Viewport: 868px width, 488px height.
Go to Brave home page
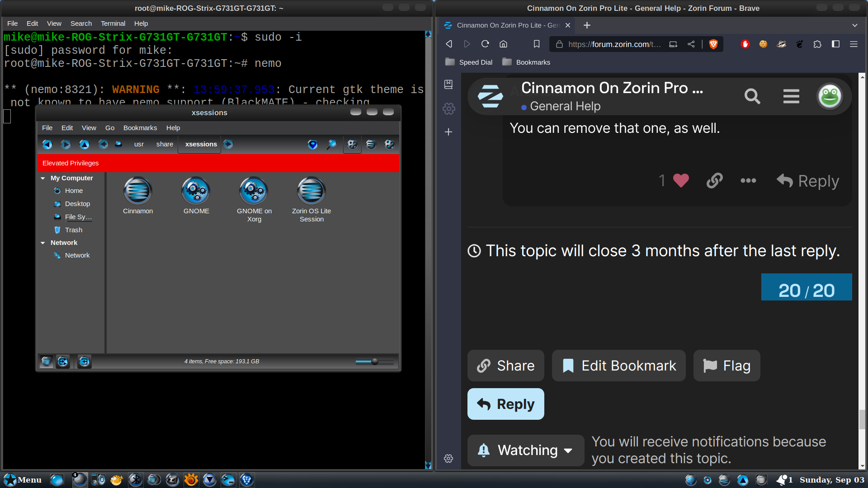[x=503, y=44]
